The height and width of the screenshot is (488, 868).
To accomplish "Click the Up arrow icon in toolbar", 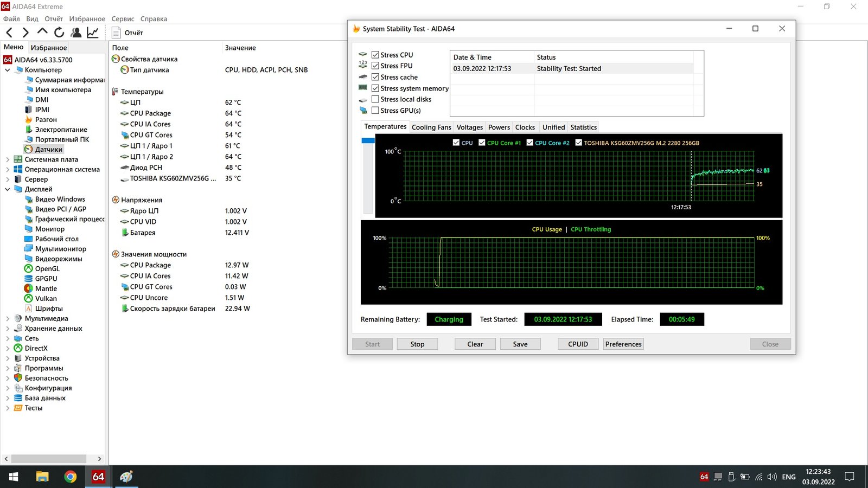I will 42,33.
